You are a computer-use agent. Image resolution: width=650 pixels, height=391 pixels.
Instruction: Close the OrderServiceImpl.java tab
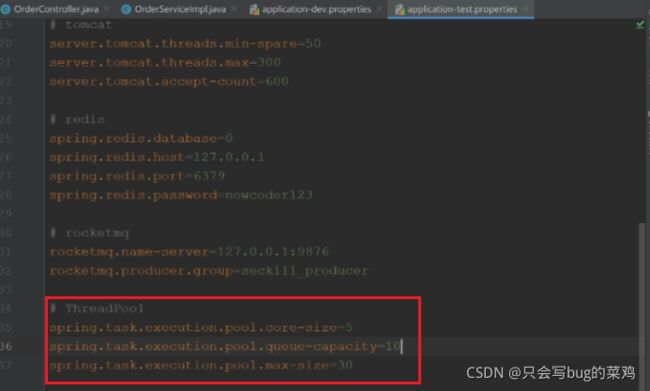[x=234, y=9]
